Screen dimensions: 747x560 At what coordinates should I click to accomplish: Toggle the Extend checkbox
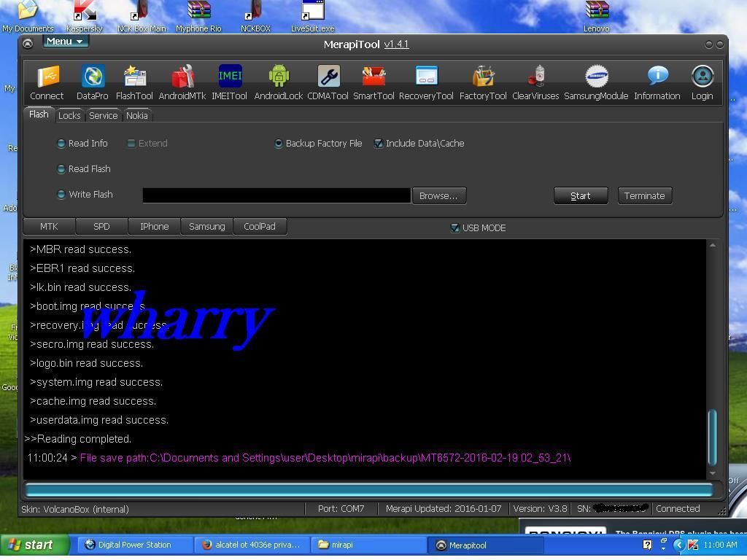tap(131, 144)
